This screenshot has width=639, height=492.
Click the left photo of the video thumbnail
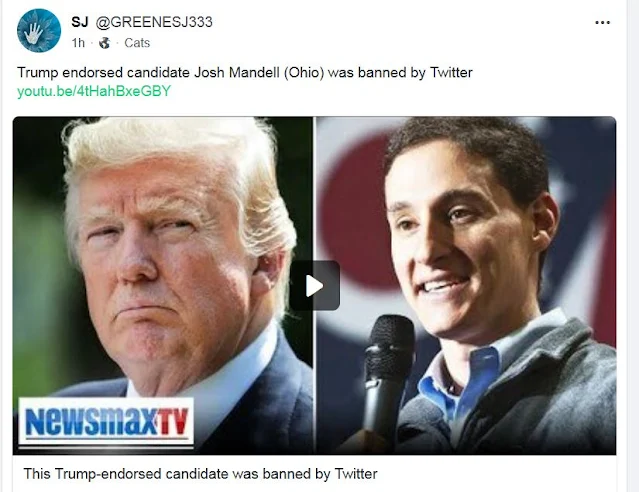click(x=163, y=285)
